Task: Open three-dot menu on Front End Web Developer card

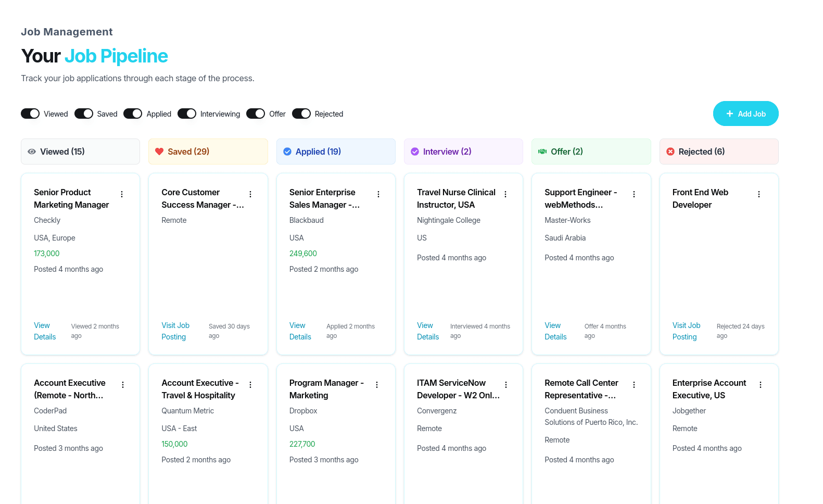Action: pyautogui.click(x=759, y=194)
